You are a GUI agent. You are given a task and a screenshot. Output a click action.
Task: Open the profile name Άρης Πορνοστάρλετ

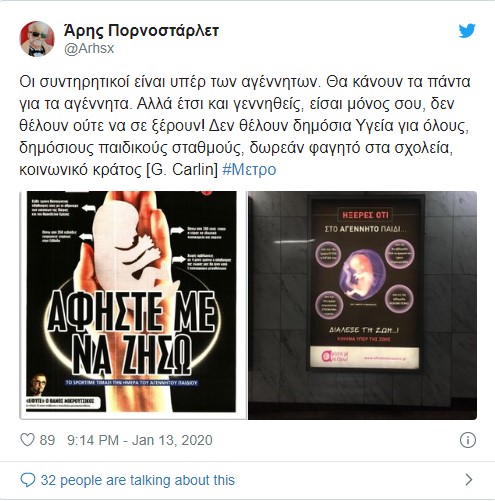[x=141, y=31]
